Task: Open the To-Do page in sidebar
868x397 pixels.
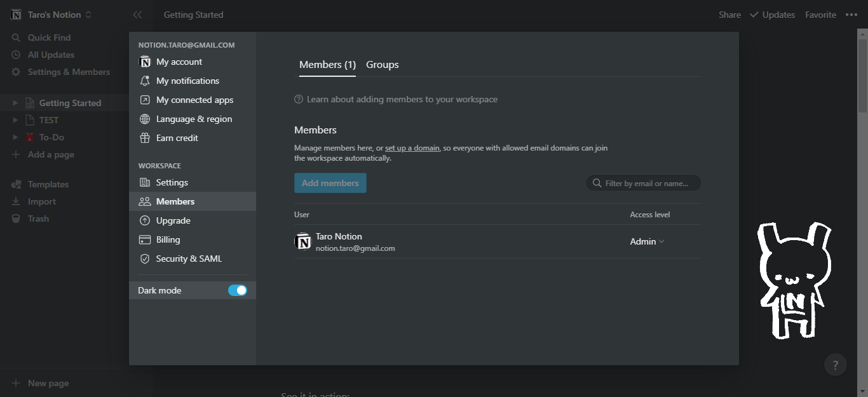Action: pyautogui.click(x=51, y=137)
